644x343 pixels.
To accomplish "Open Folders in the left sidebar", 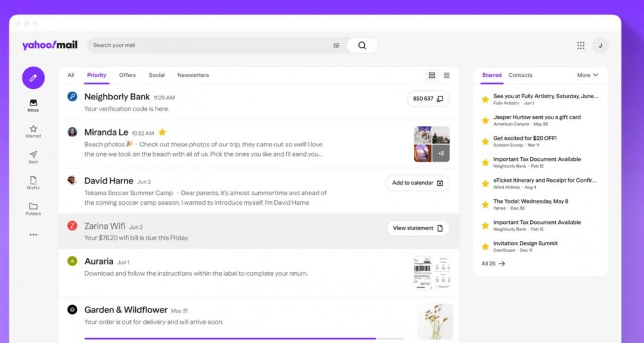I will (33, 208).
